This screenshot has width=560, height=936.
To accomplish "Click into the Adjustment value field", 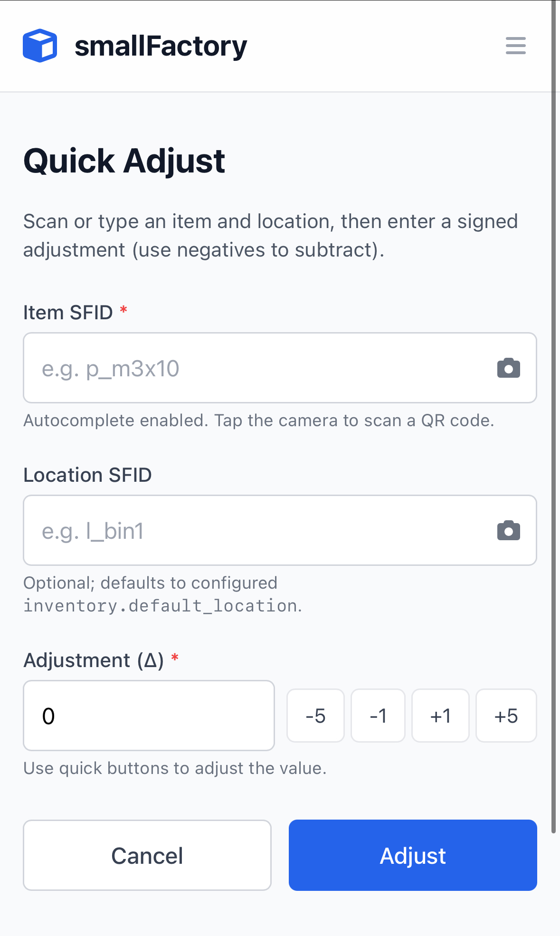I will [149, 716].
